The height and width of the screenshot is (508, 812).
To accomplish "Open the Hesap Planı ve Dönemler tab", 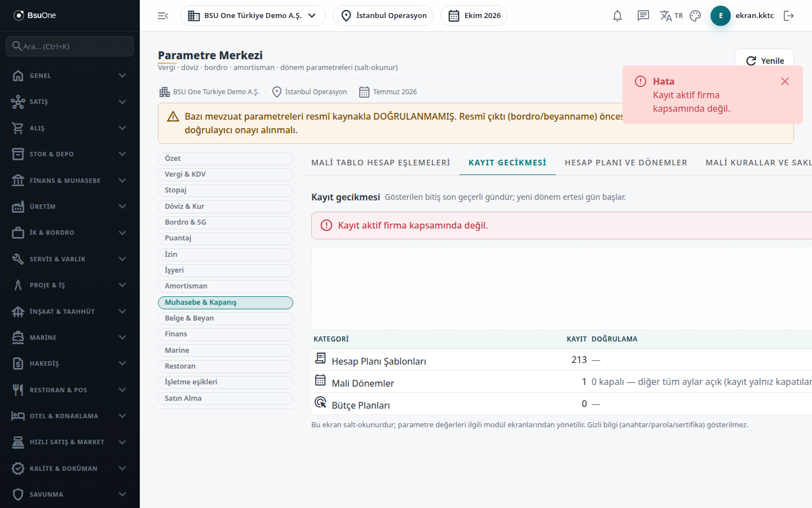I will point(626,163).
